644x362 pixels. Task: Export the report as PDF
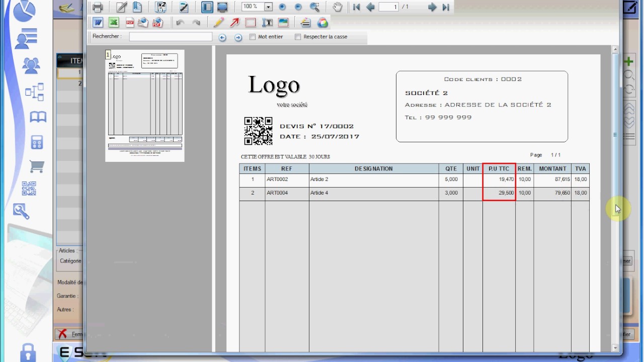click(x=130, y=23)
